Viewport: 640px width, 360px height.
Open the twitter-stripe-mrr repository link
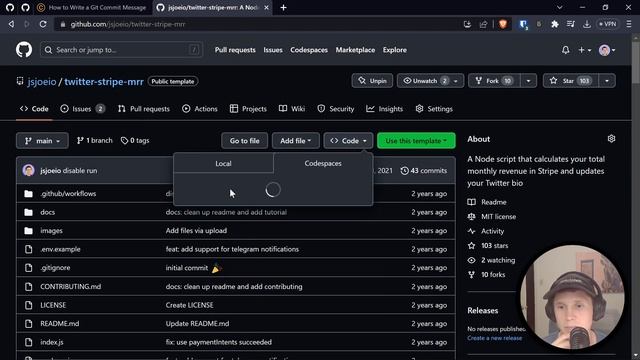(x=104, y=82)
